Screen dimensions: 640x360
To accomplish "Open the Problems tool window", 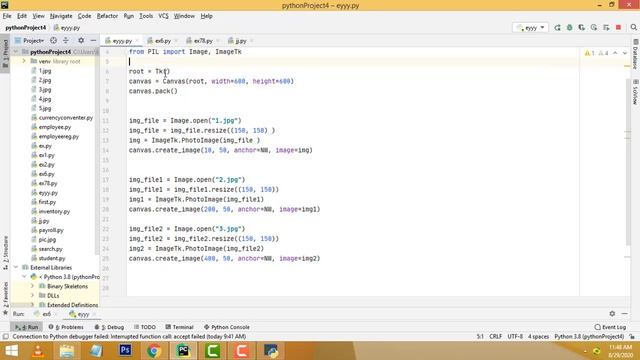I will pyautogui.click(x=66, y=327).
